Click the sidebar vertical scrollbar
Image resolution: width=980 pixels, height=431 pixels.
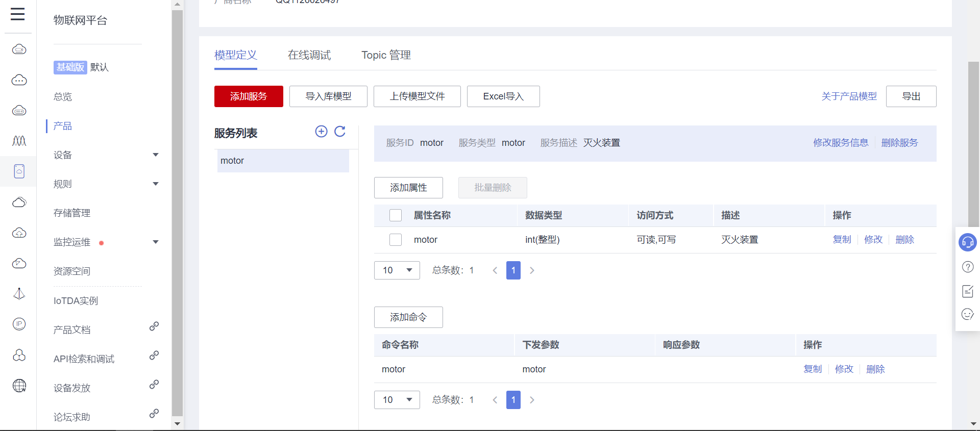[x=177, y=214]
